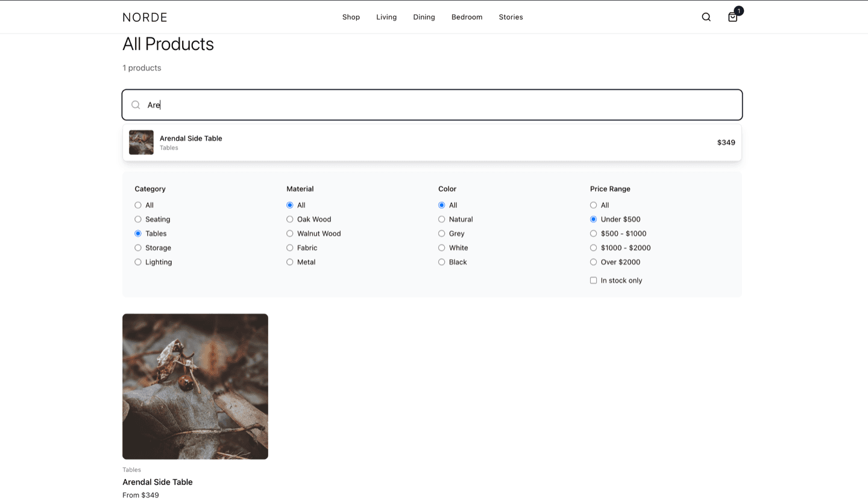
Task: Navigate to the Stories section
Action: point(511,17)
